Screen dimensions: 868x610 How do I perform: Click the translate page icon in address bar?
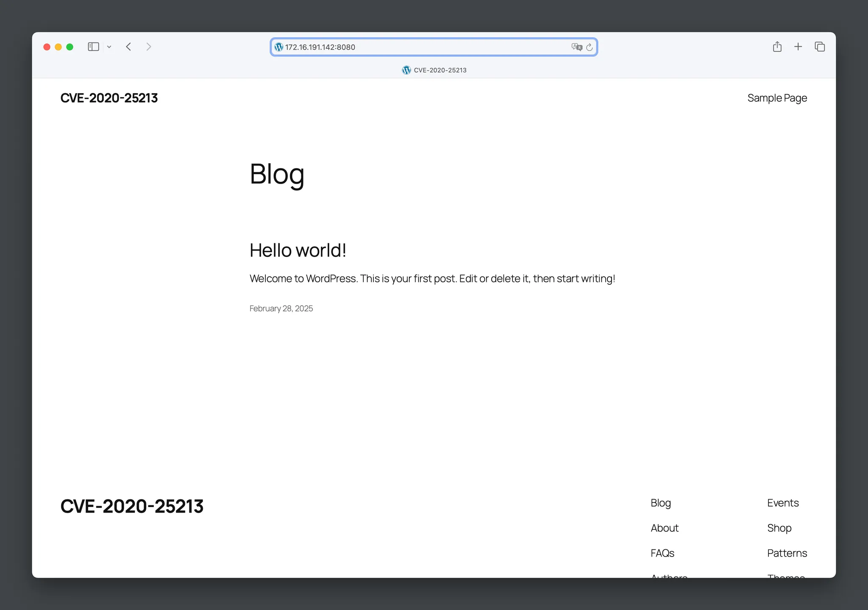[x=576, y=47]
